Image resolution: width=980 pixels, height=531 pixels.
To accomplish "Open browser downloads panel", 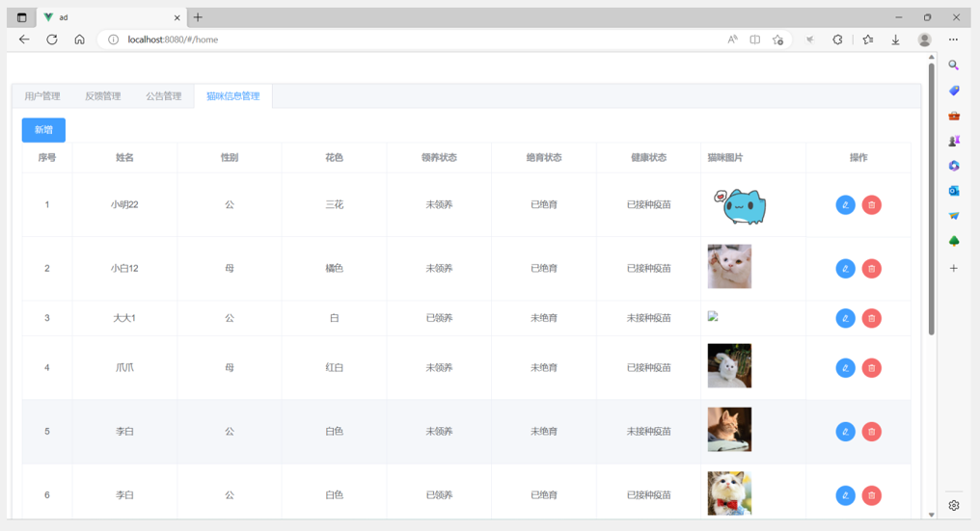I will click(895, 40).
